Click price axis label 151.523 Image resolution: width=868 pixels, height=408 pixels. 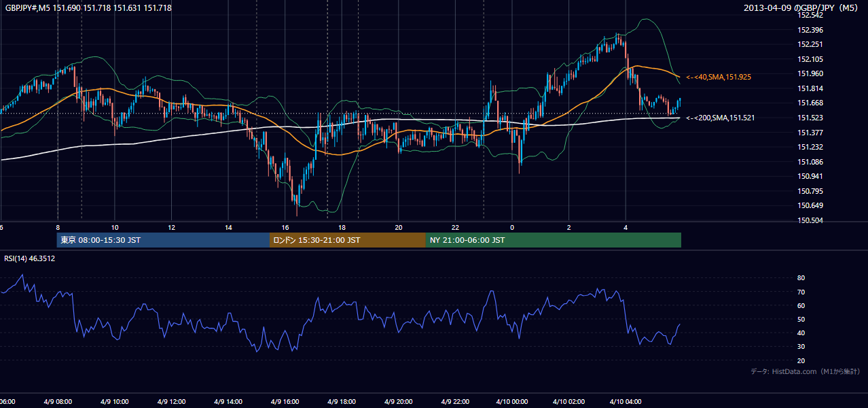coord(810,118)
